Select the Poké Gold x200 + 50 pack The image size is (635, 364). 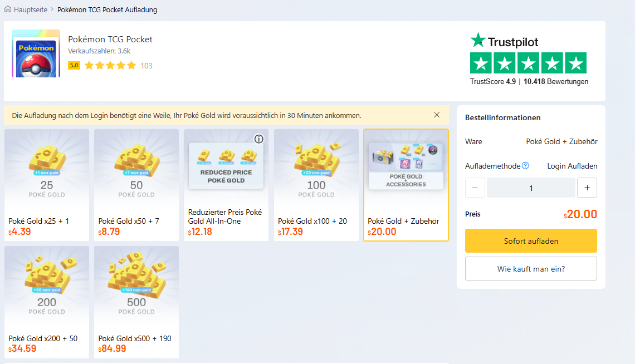coord(47,302)
